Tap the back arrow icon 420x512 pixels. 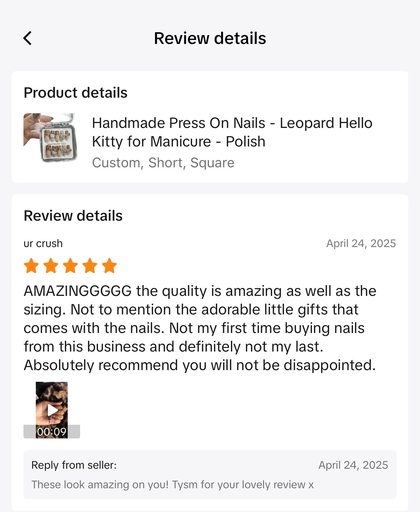coord(28,38)
